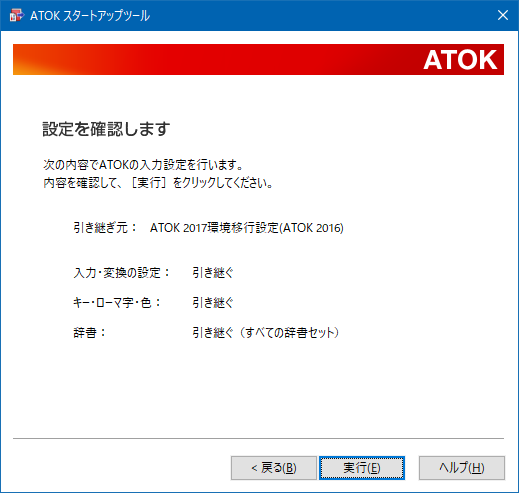This screenshot has width=519, height=493.
Task: Click the 実行(E) execute button
Action: pyautogui.click(x=362, y=468)
